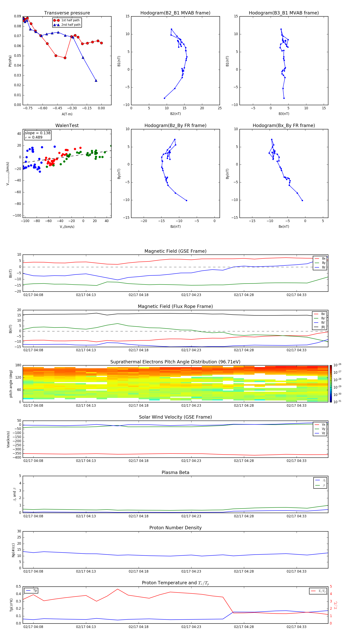Click the 'Hodogram(Bz_By FR frame)' title
The image size is (351, 644).
[x=175, y=125]
